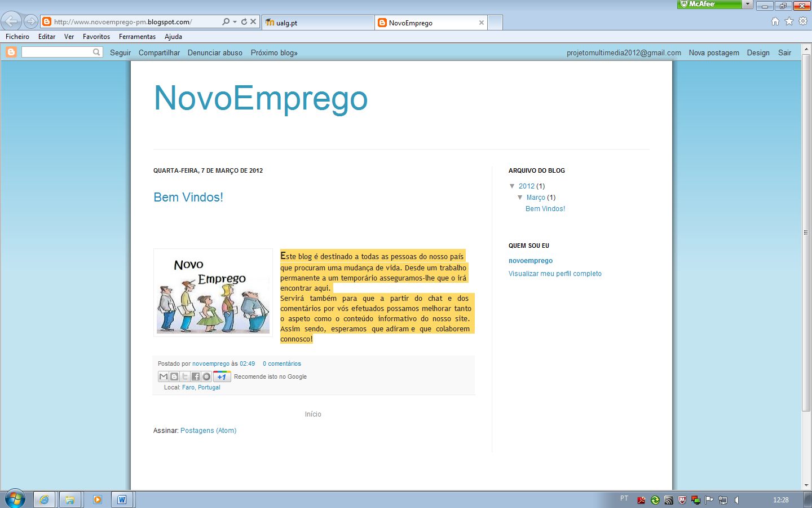Open Windows Start orb

pos(15,499)
